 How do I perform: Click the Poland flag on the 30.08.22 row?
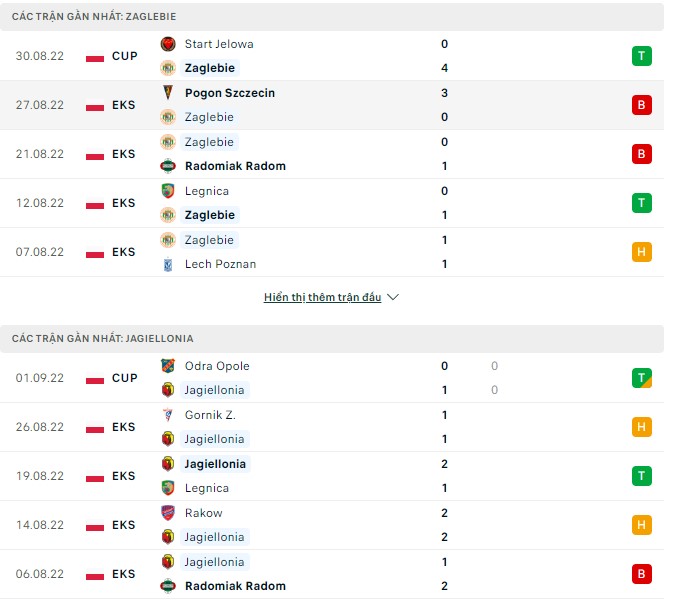click(x=95, y=57)
